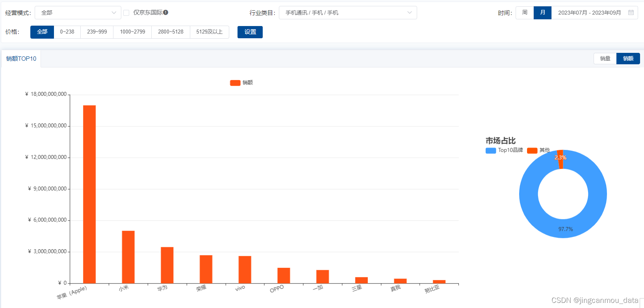644x308 pixels.
Task: Click the info icon beside 仅京东国际
Action: pyautogui.click(x=166, y=12)
